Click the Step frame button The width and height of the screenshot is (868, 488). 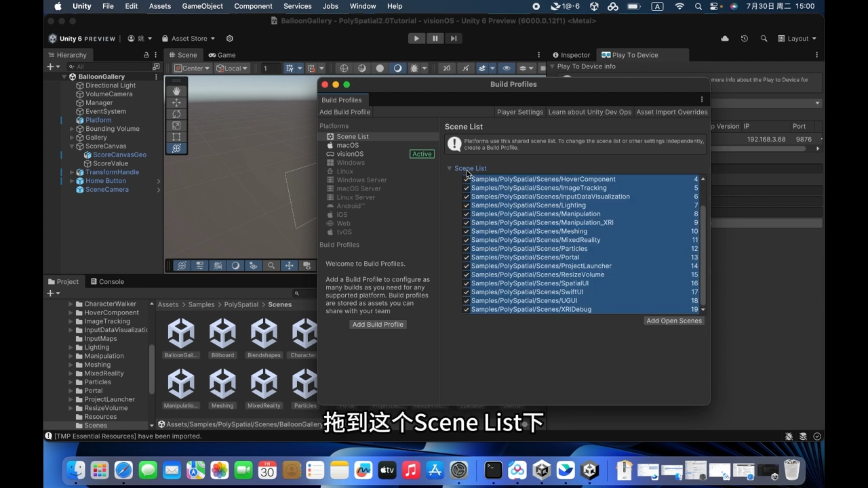click(454, 39)
